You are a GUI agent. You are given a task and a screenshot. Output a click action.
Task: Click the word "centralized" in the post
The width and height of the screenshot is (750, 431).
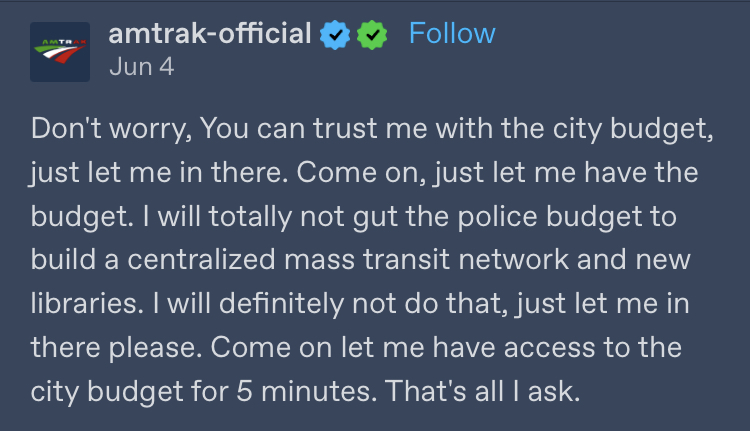[x=201, y=260]
